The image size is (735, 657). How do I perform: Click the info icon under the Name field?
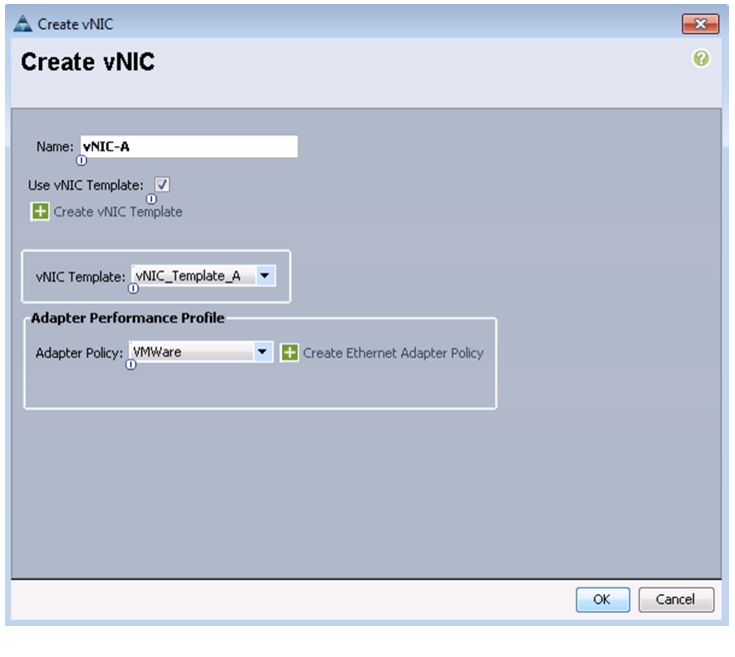click(x=81, y=160)
